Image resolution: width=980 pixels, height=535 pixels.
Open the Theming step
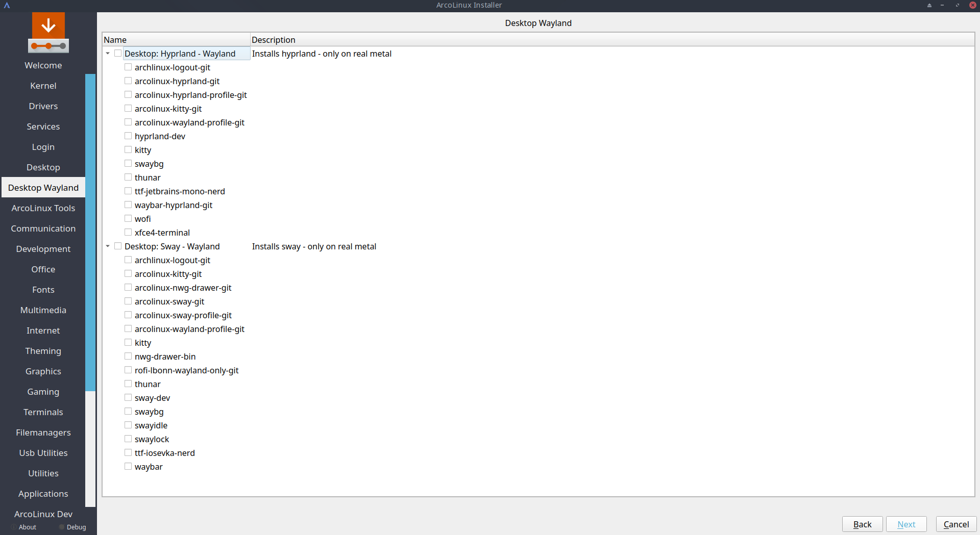[x=43, y=351]
